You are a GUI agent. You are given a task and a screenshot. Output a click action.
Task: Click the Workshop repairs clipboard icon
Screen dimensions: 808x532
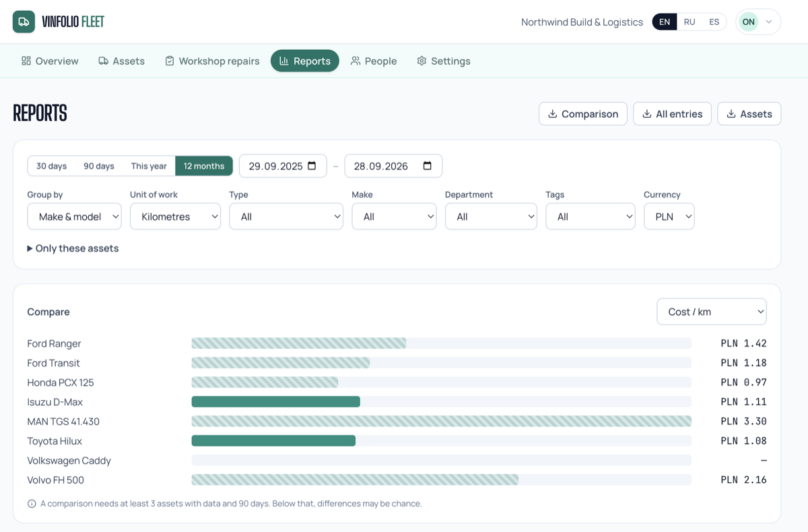click(x=170, y=61)
